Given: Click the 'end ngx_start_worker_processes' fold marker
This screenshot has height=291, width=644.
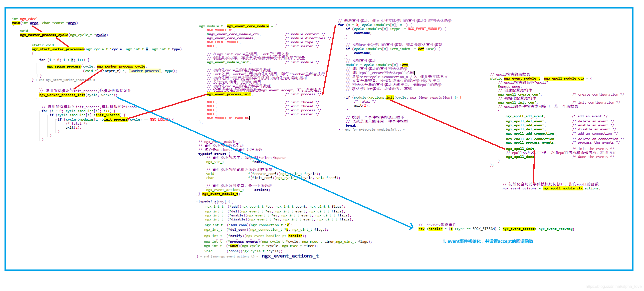Looking at the screenshot, I should 66,80.
